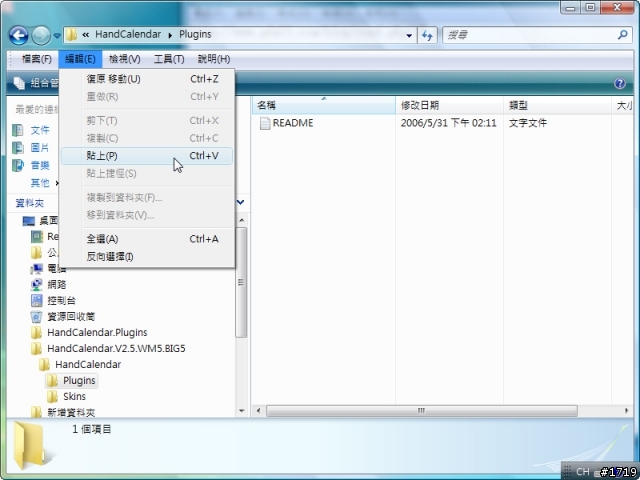Viewport: 640px width, 480px height.
Task: Sort by the 修改日期 column header
Action: (449, 106)
